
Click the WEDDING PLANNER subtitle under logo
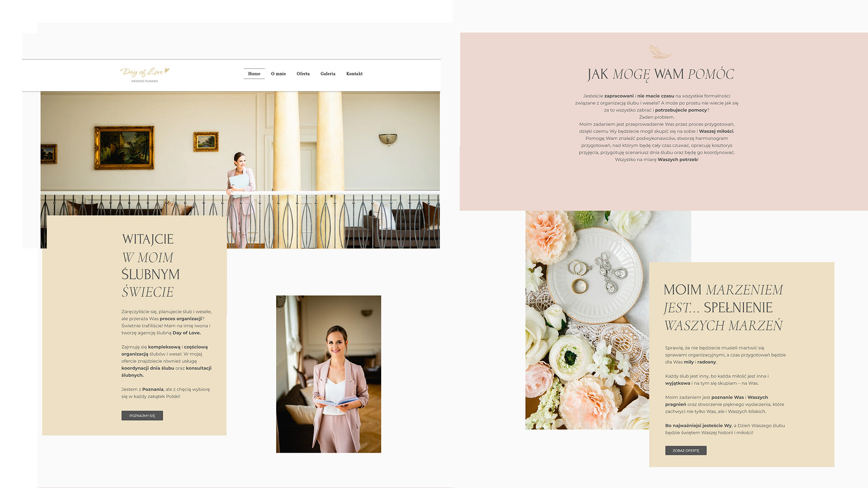(144, 81)
